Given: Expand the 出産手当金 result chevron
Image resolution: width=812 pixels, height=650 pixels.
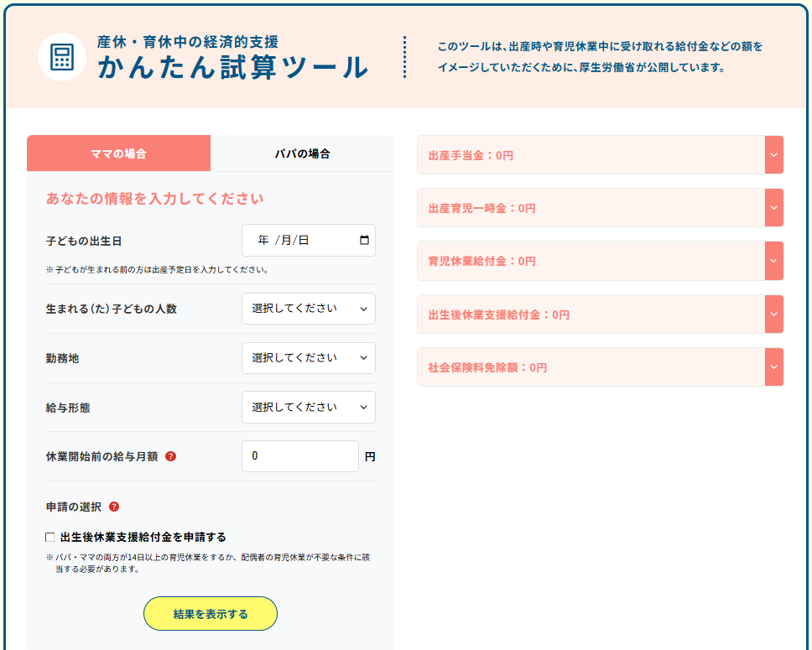Looking at the screenshot, I should (773, 155).
